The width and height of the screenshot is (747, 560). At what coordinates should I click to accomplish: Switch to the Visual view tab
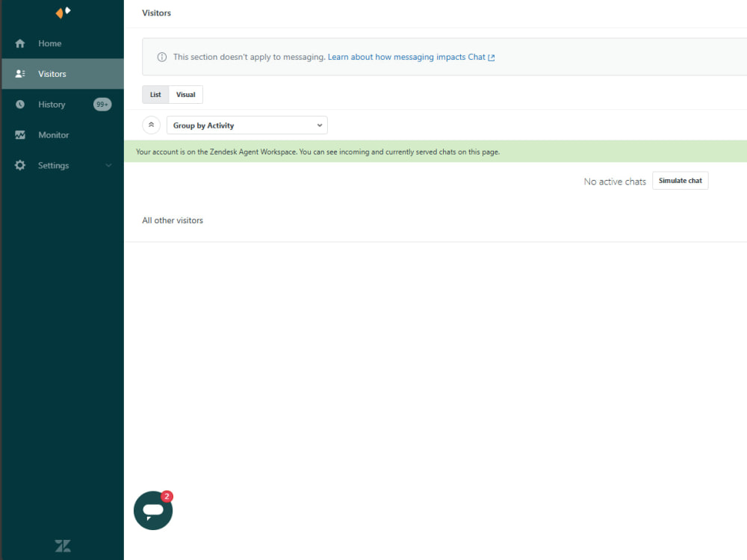186,94
